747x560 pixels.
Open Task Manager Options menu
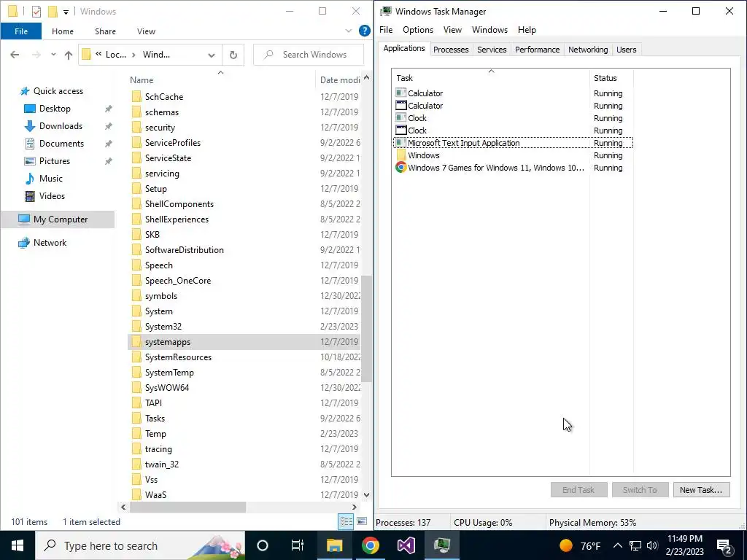coord(418,29)
